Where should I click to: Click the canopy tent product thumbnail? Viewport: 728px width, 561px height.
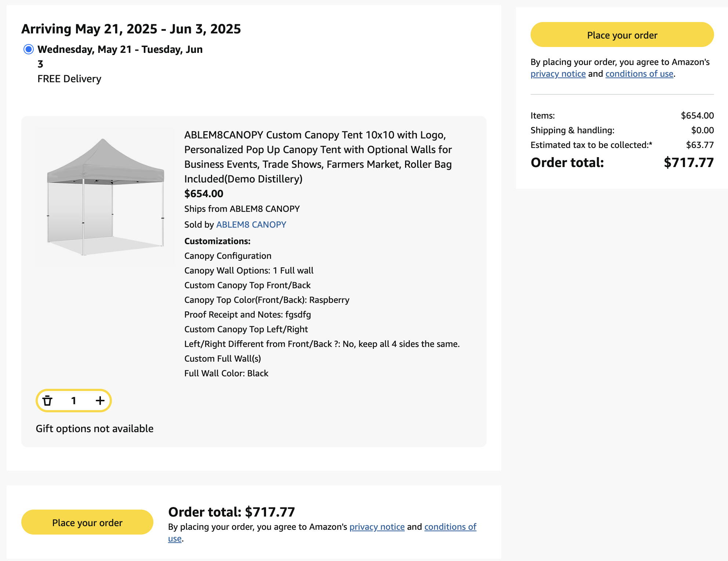tap(105, 196)
